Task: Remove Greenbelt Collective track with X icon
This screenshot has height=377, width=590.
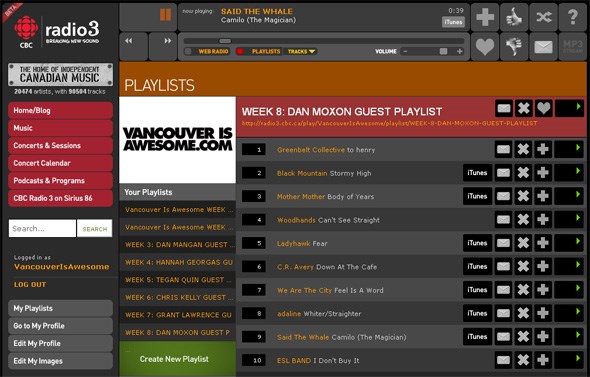Action: point(523,149)
